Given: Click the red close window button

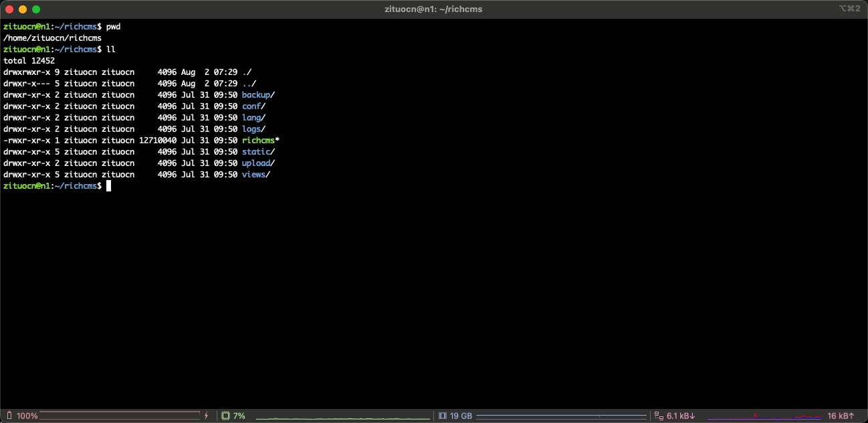Looking at the screenshot, I should click(9, 9).
